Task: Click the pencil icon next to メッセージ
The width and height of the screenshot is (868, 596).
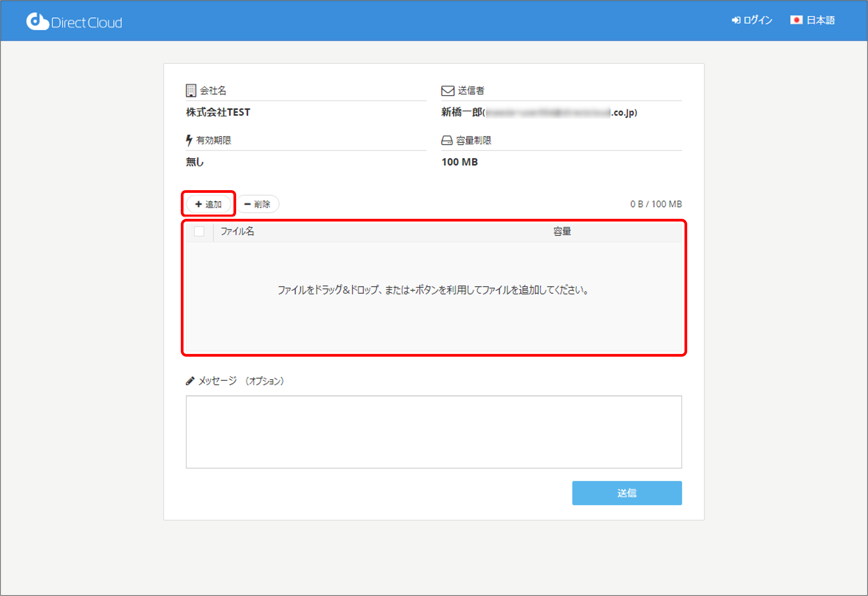Action: pyautogui.click(x=189, y=381)
